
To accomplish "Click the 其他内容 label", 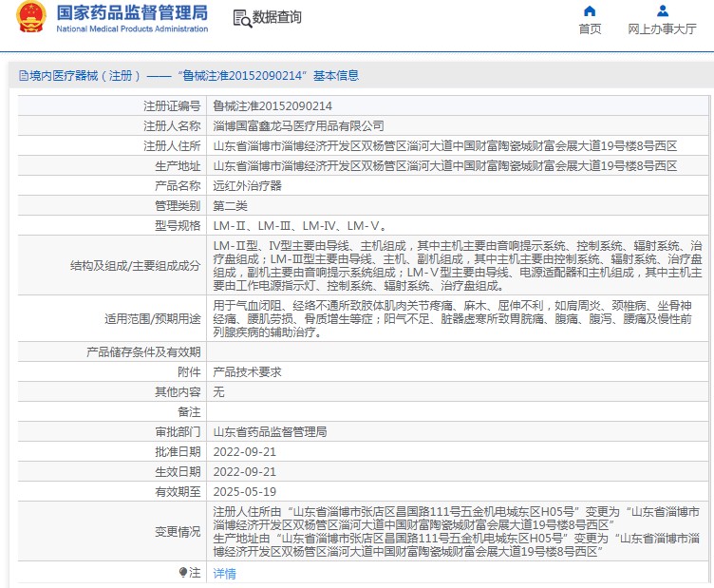I will pyautogui.click(x=178, y=392).
